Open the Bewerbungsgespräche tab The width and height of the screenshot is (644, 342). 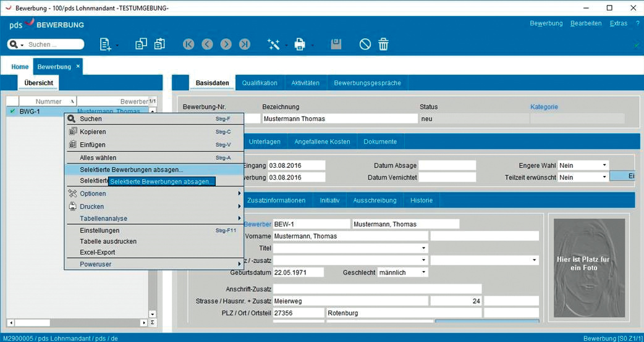click(x=367, y=83)
